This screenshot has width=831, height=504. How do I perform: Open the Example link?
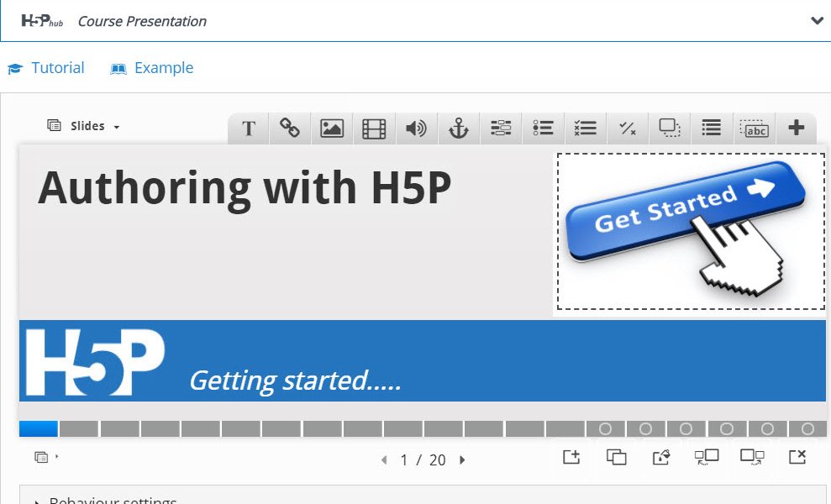(151, 68)
